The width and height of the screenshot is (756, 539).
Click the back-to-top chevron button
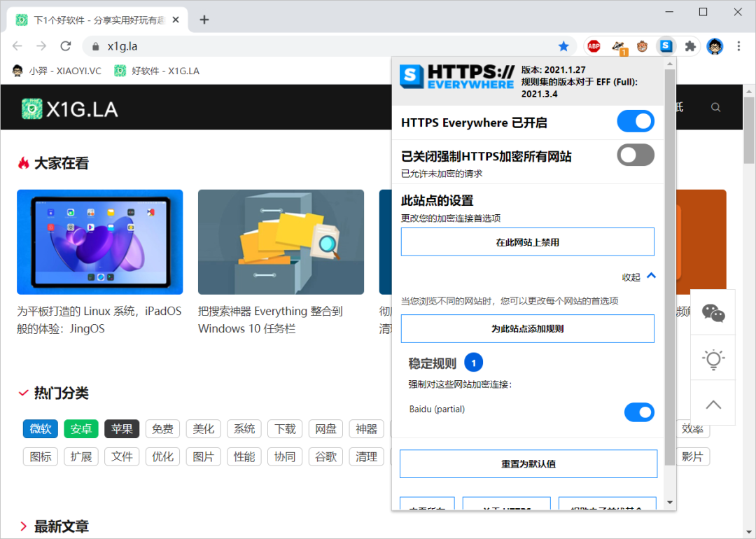713,405
